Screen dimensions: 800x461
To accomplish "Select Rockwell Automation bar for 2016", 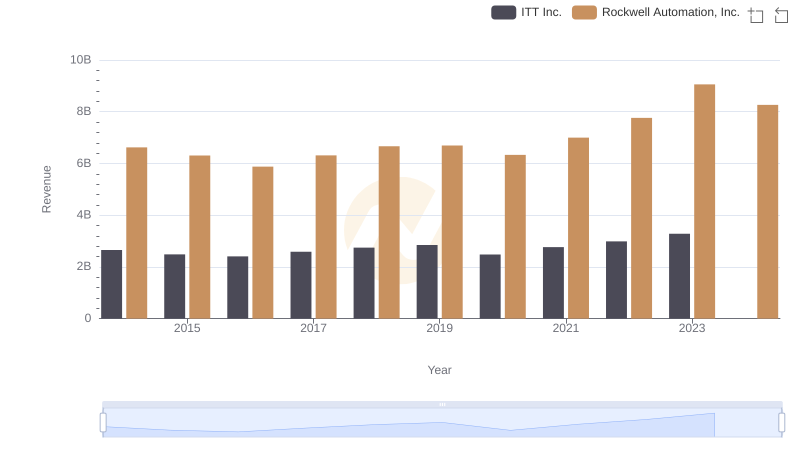I will (x=262, y=242).
